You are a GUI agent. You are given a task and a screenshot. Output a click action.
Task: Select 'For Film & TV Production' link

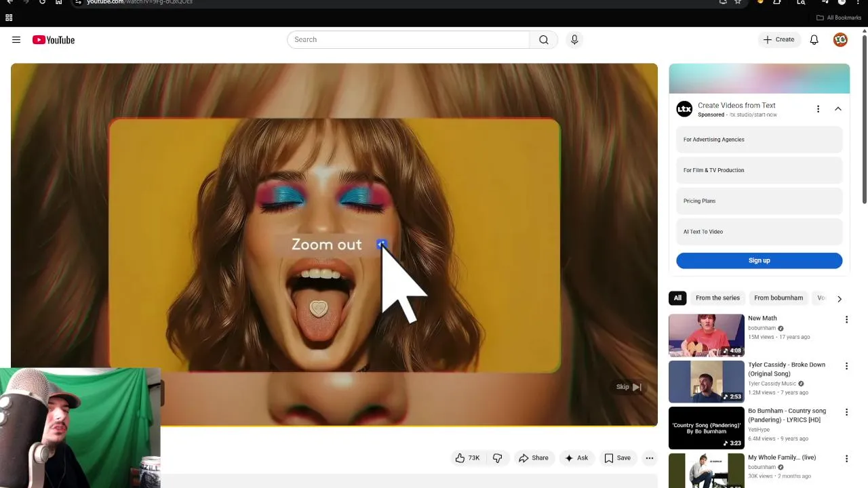tap(759, 170)
